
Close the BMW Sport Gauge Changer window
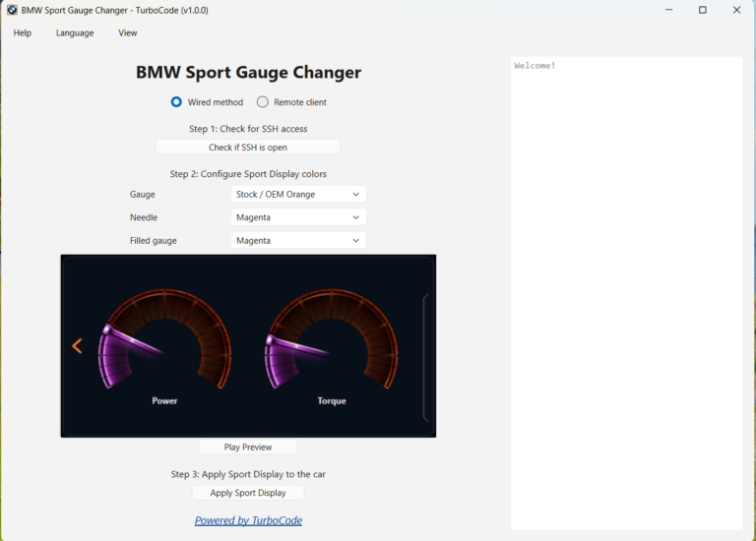coord(736,10)
